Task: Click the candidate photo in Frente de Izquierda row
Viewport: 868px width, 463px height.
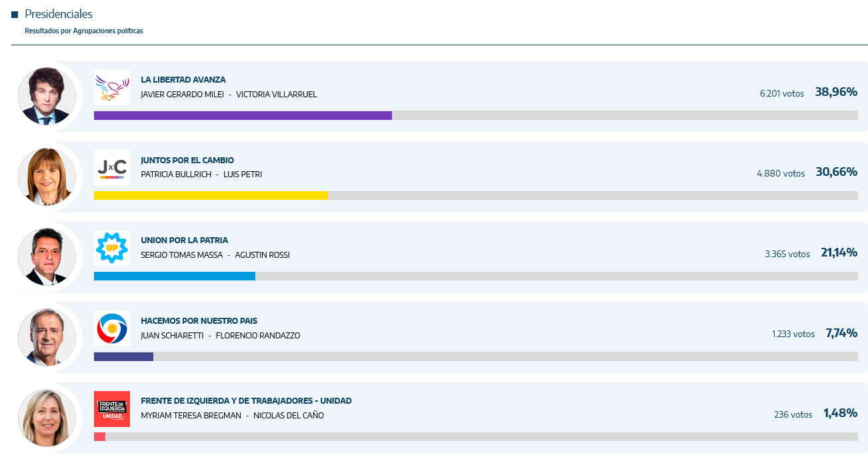Action: point(47,418)
